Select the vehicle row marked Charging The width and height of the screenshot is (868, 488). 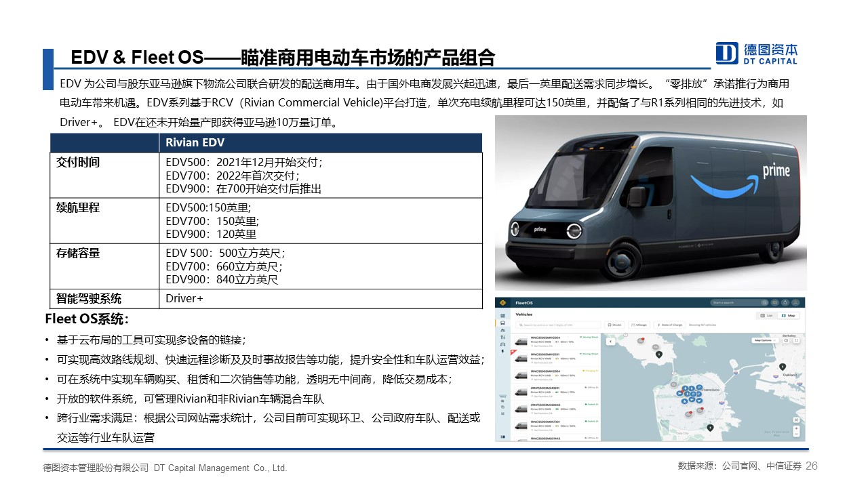coord(555,375)
